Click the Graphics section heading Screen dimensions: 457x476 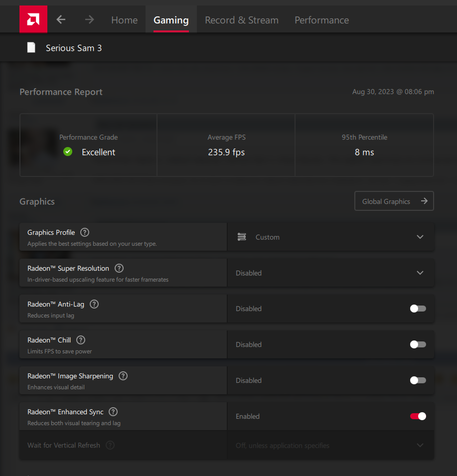point(37,201)
